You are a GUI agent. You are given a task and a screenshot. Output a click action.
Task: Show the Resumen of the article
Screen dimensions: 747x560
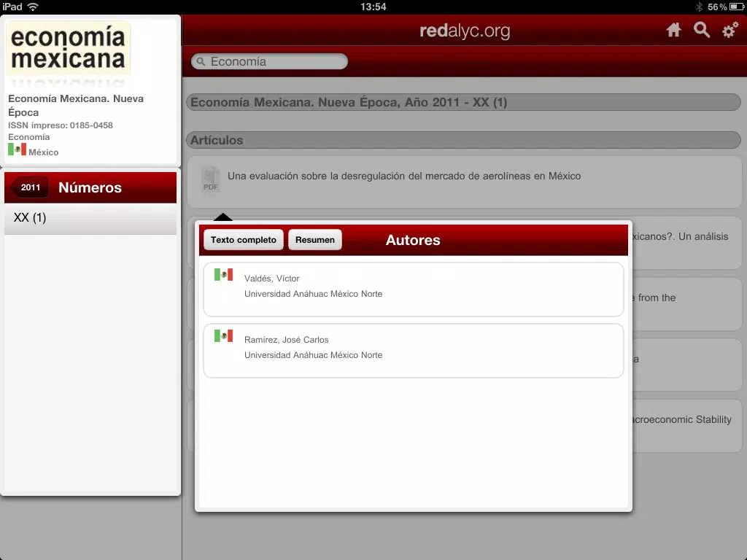pyautogui.click(x=315, y=239)
